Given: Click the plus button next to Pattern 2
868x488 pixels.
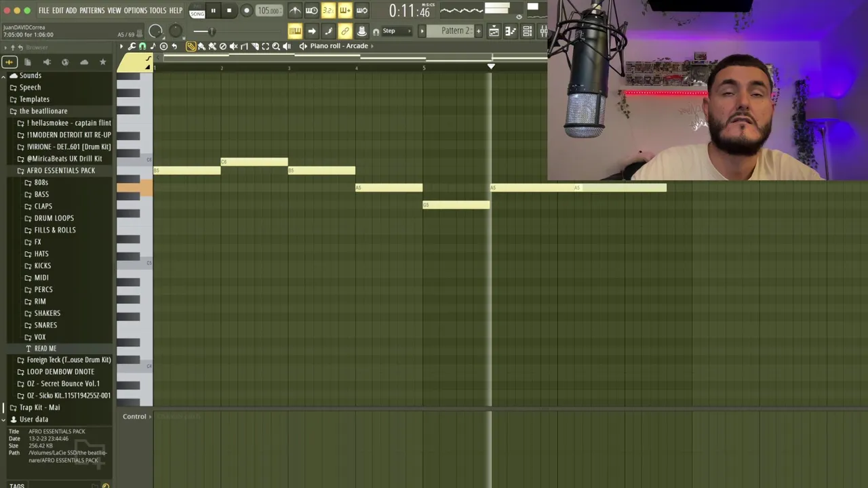Looking at the screenshot, I should tap(478, 31).
